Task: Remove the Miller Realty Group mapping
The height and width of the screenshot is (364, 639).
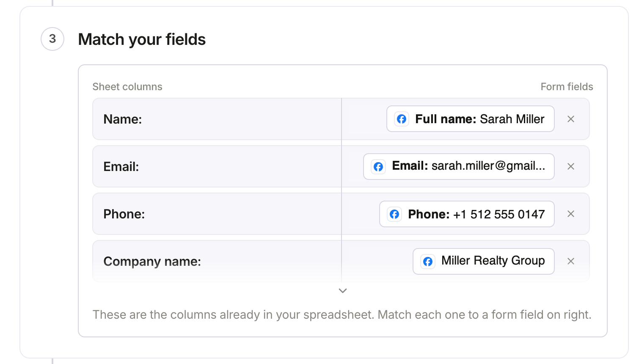Action: pos(571,261)
